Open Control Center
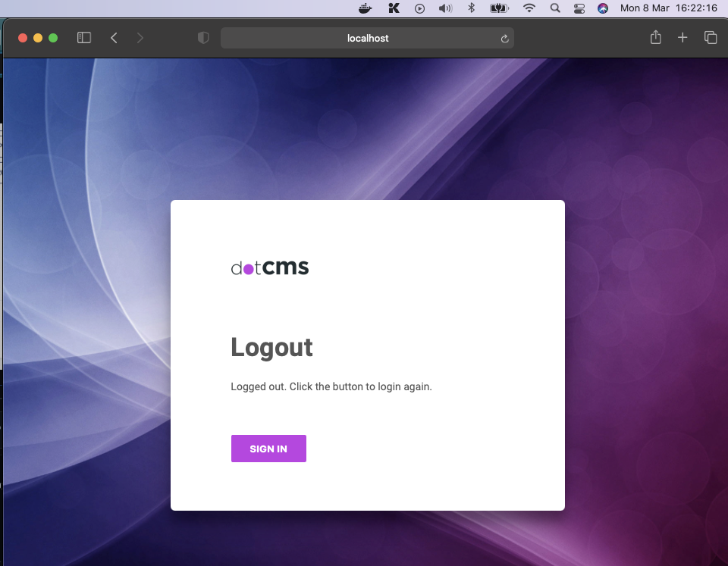The width and height of the screenshot is (728, 566). point(579,8)
